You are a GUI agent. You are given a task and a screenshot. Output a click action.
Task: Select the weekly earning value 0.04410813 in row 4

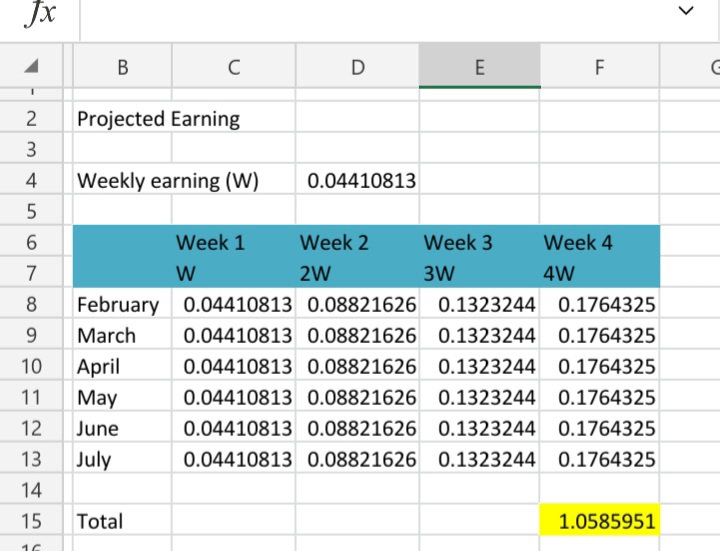(357, 180)
